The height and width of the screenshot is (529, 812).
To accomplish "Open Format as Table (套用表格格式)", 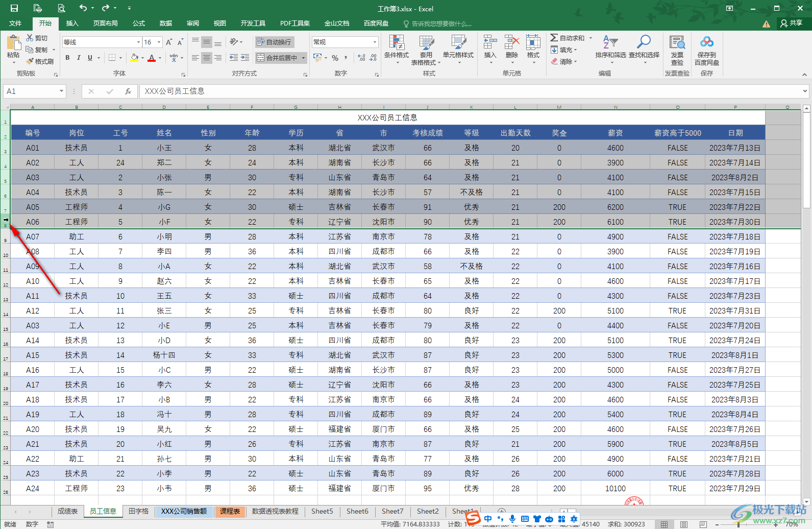I will click(426, 50).
